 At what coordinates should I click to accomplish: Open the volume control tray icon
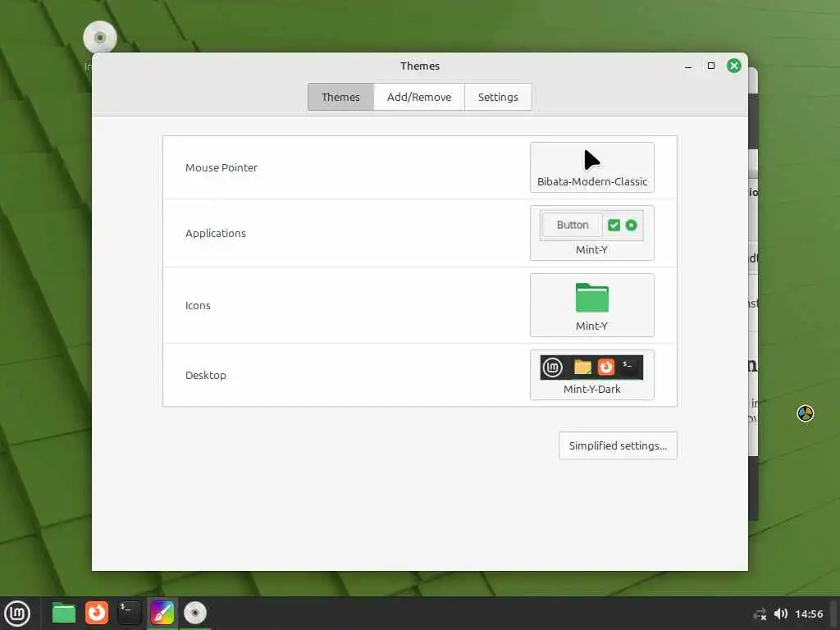(781, 614)
